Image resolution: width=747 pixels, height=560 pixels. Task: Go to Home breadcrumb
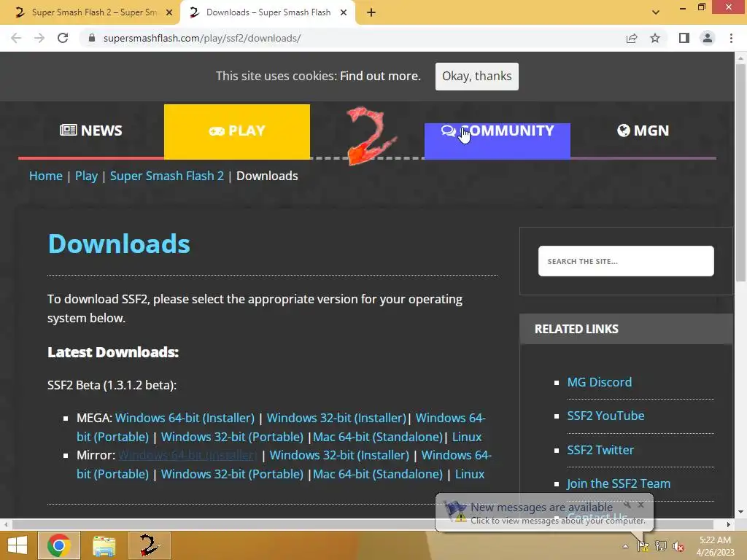click(x=46, y=176)
